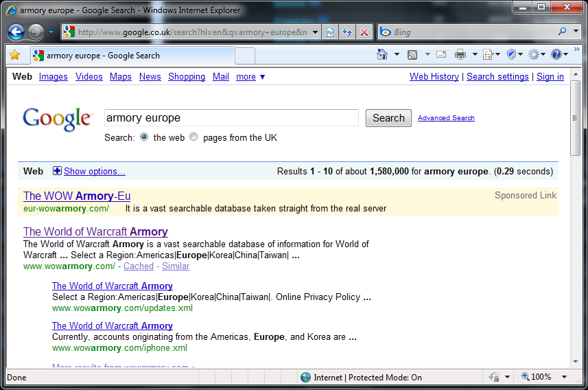Click the Favorites star icon
This screenshot has height=390, width=588.
click(15, 55)
